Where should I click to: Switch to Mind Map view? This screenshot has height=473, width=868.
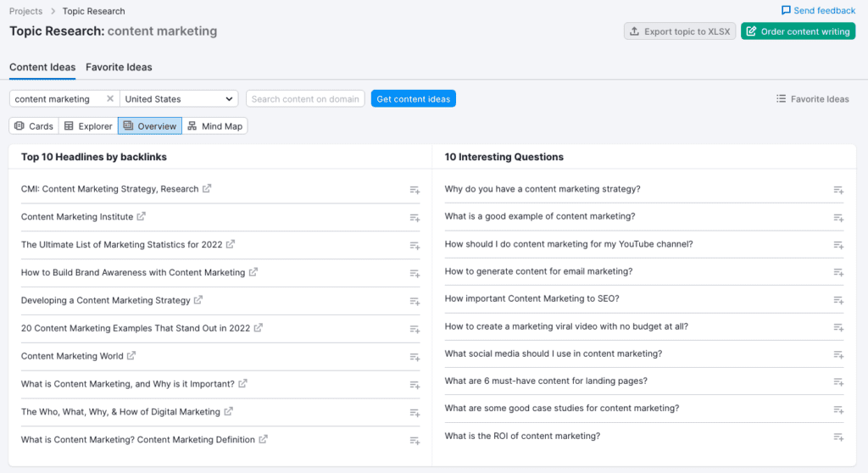(x=215, y=126)
